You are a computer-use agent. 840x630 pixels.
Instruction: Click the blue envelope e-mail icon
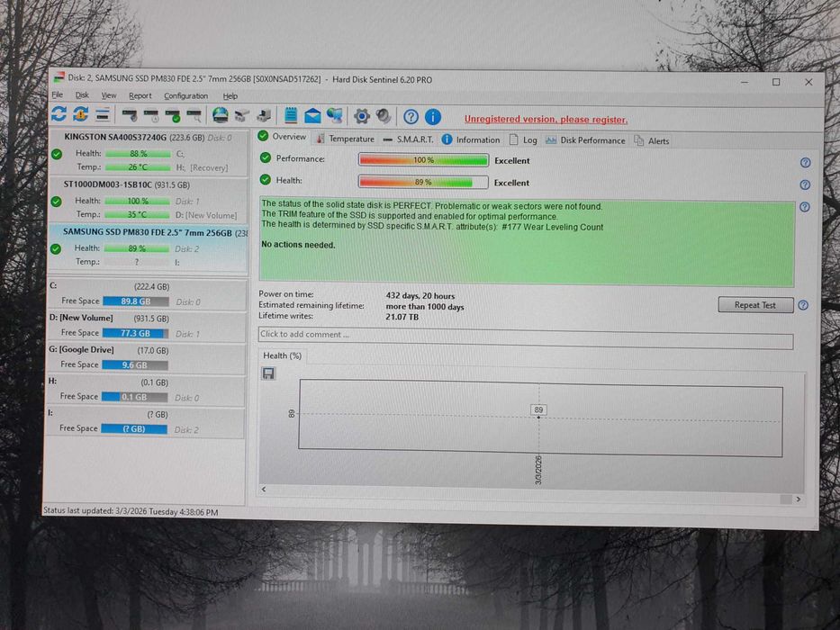pos(312,116)
